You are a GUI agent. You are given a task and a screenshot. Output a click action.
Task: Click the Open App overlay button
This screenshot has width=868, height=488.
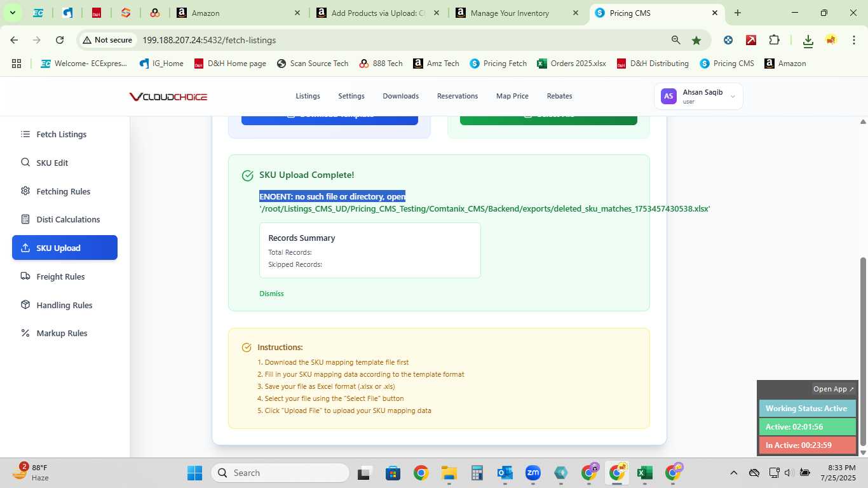click(834, 389)
